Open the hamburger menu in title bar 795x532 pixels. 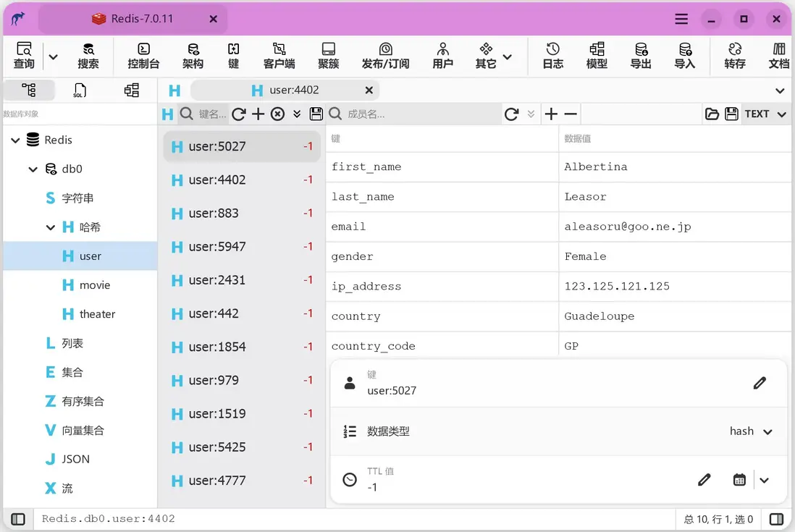click(x=681, y=20)
